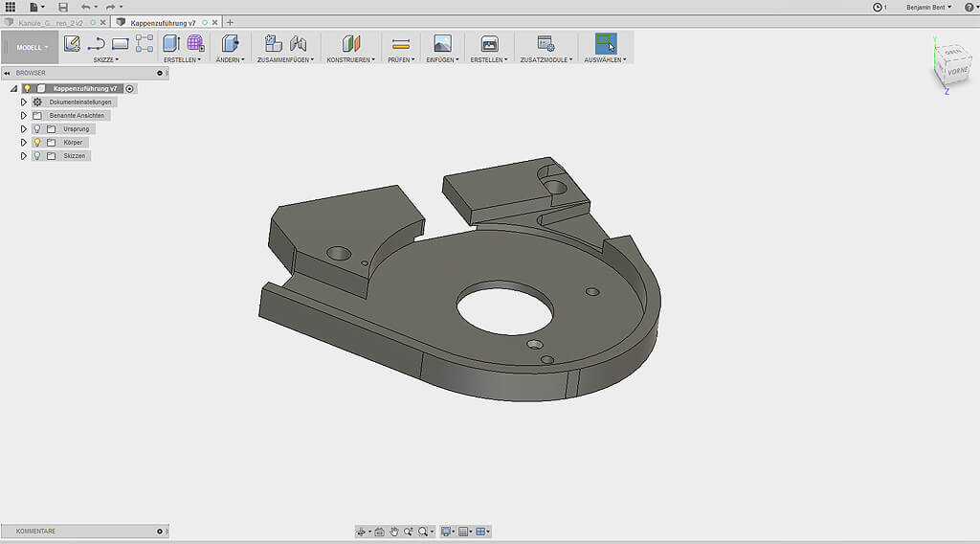Click the Create Sketch icon
This screenshot has width=980, height=544.
click(72, 43)
